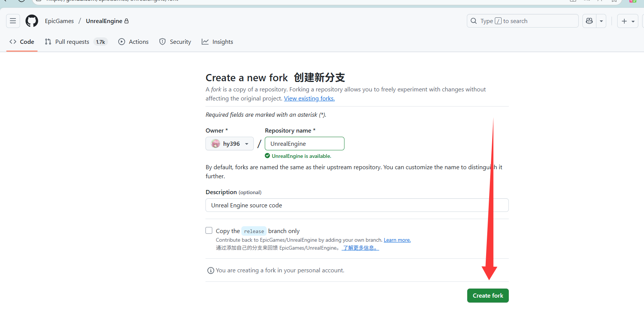Click the release branch label

pos(254,231)
